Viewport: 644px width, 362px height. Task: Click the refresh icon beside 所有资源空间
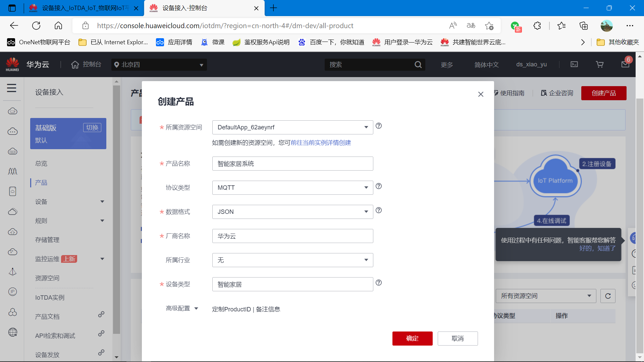coord(608,296)
